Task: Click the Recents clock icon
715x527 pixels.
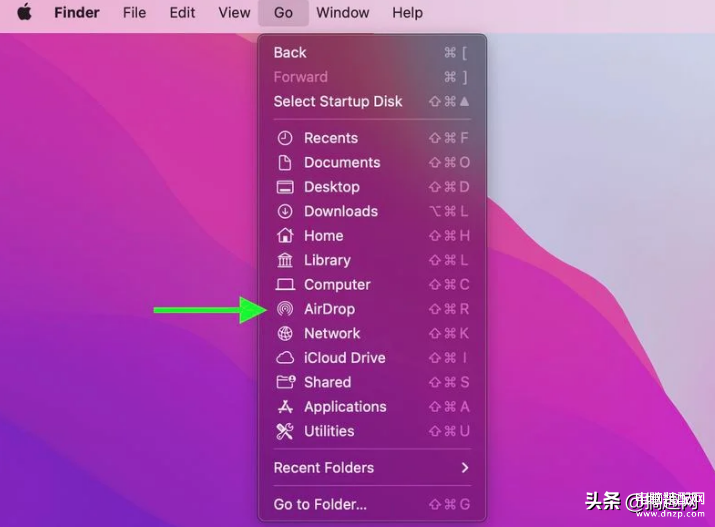Action: [285, 138]
